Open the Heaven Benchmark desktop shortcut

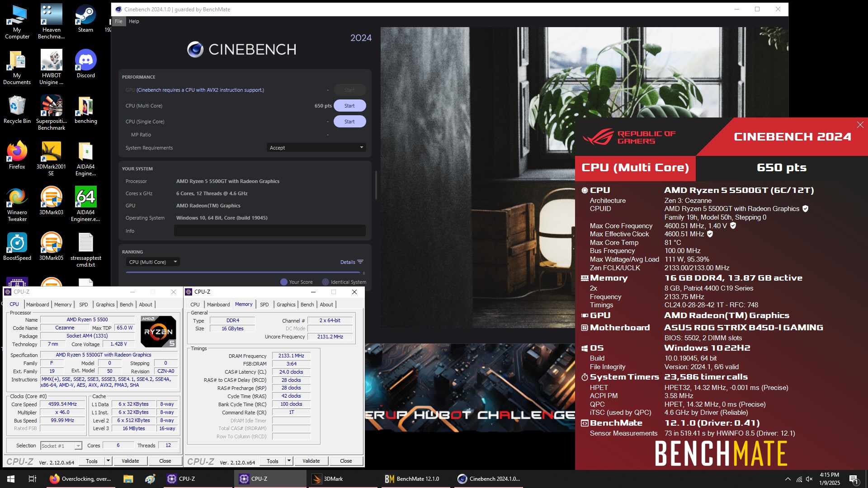51,21
